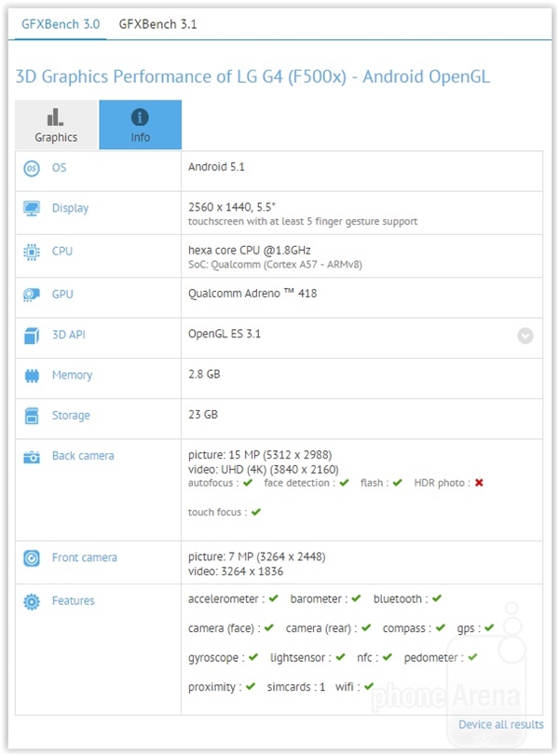Click the green check next to lightsensor
The image size is (559, 756).
coord(341,656)
